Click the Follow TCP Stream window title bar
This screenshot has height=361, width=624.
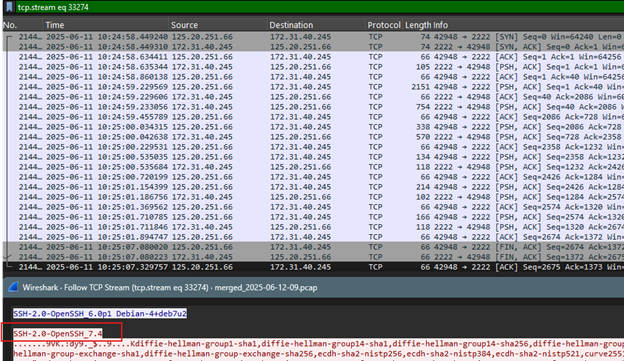(313, 287)
